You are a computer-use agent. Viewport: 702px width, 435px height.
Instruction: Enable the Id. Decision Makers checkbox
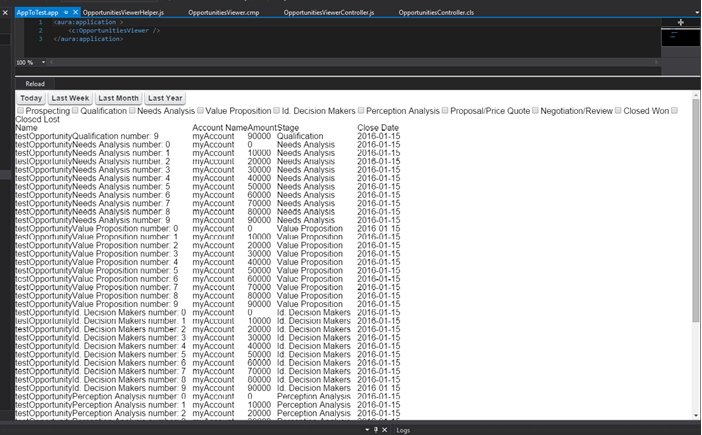point(277,110)
